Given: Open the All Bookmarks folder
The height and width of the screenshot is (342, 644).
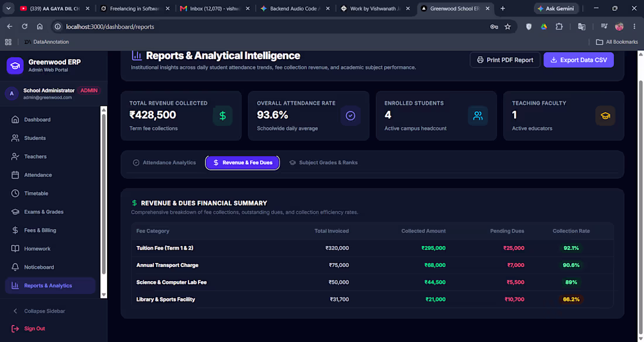Looking at the screenshot, I should (x=617, y=42).
